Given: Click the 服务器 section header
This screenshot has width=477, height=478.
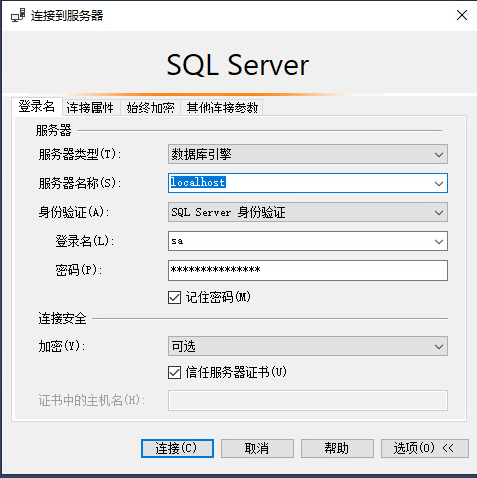Looking at the screenshot, I should pos(53,130).
